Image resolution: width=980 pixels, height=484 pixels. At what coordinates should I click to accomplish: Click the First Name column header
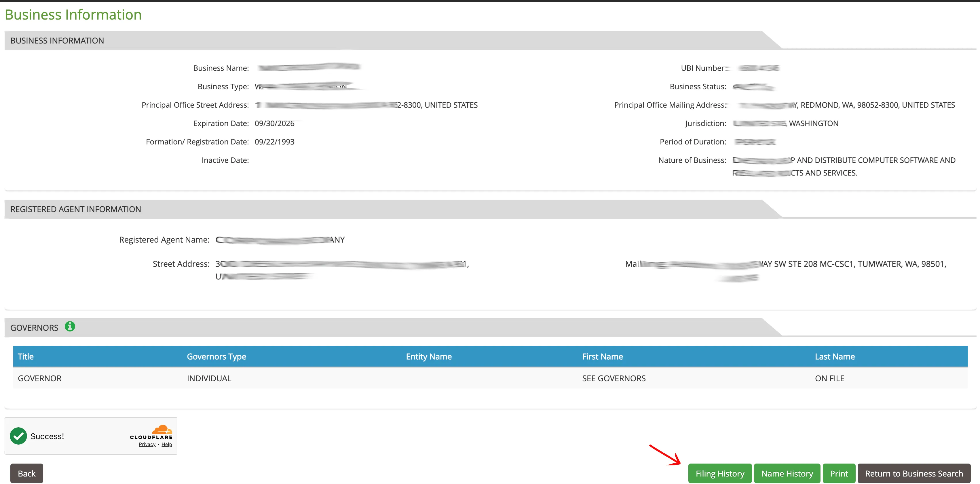(x=603, y=357)
